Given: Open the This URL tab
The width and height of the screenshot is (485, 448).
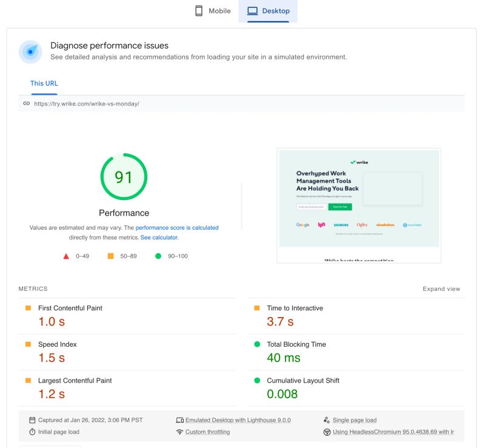Looking at the screenshot, I should click(x=44, y=84).
